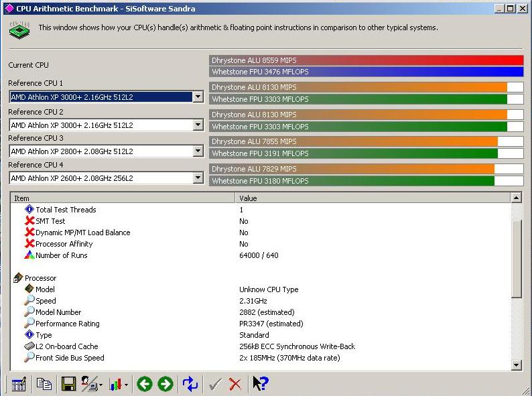Screen dimensions: 532x396
Task: Expand the Reference CPU 2 combo box
Action: click(x=198, y=125)
